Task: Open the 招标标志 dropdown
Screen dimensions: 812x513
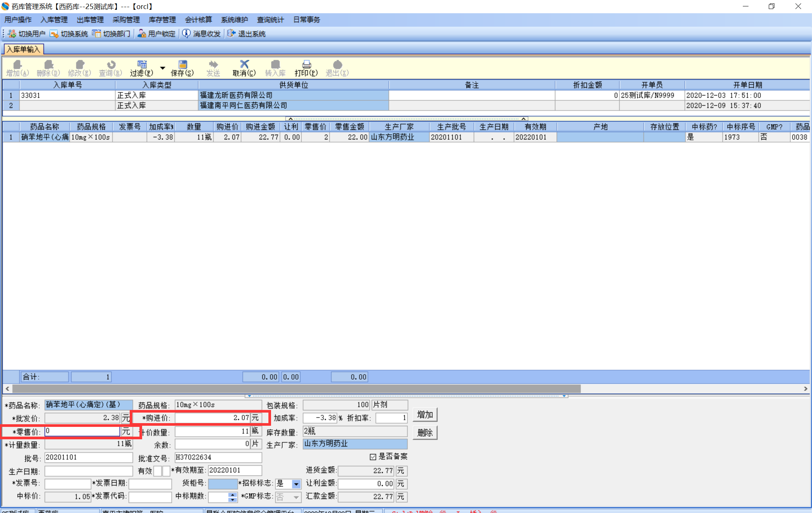Action: pos(296,484)
